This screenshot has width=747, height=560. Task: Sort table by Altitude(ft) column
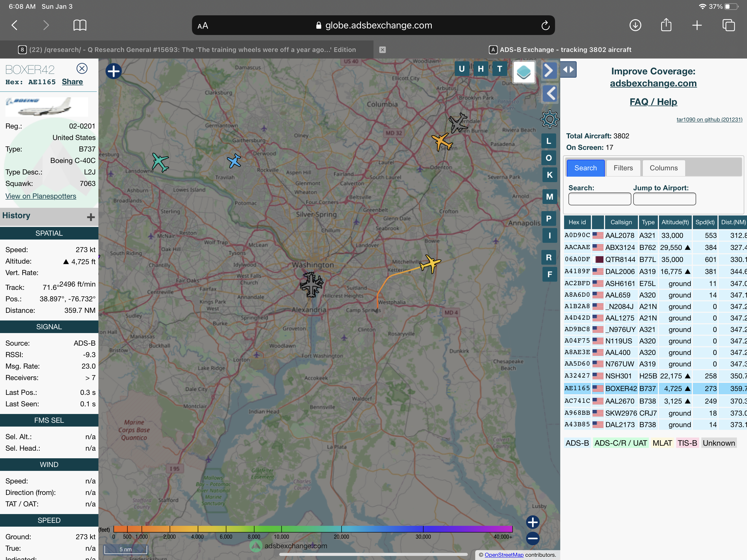(x=675, y=222)
